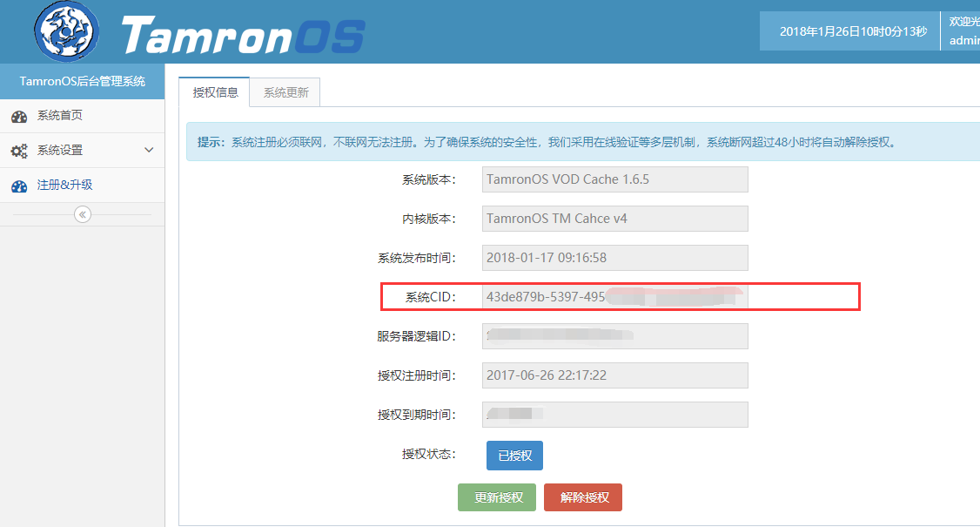
Task: Click the 系统版本 field
Action: 615,179
